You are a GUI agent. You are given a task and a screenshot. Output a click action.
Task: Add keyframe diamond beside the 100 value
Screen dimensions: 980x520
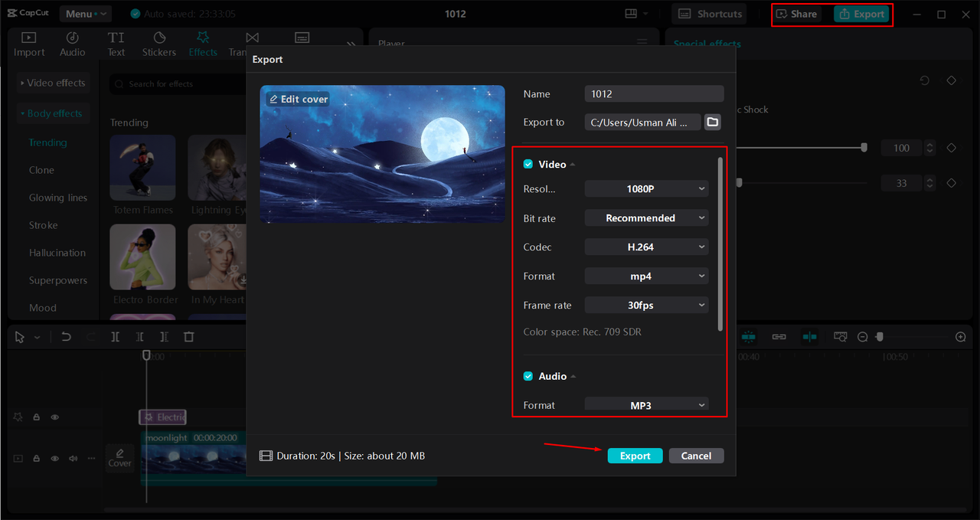(x=951, y=148)
